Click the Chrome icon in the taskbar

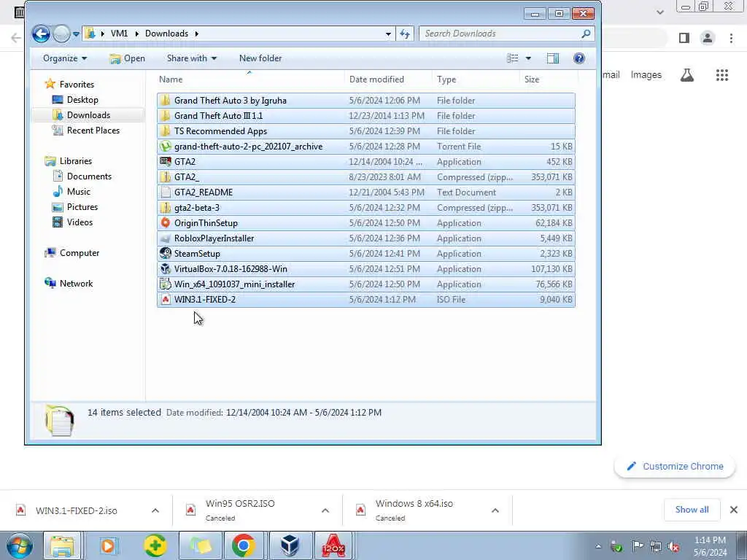coord(244,545)
